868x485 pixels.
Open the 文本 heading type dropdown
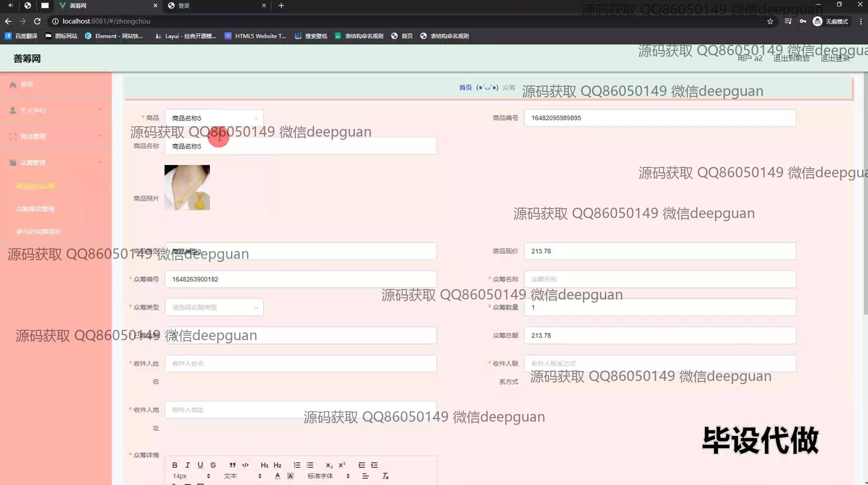pos(243,476)
